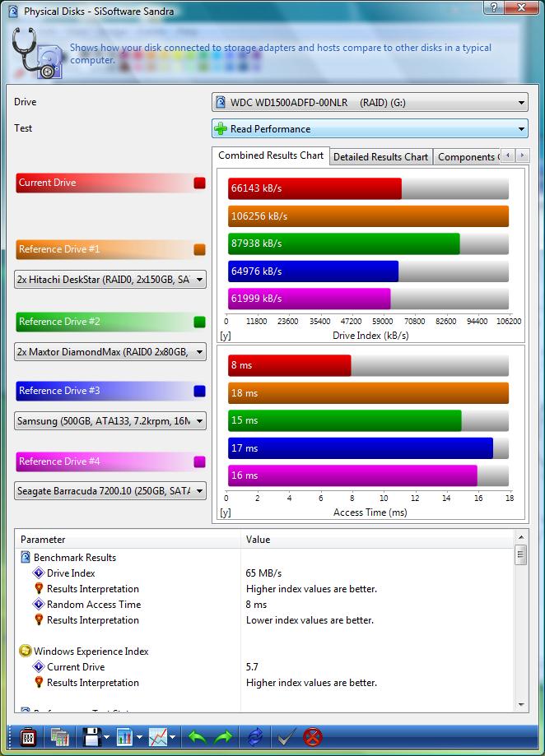Click the copy results stacked-charts icon
Viewport: 545px width, 756px height.
(60, 737)
